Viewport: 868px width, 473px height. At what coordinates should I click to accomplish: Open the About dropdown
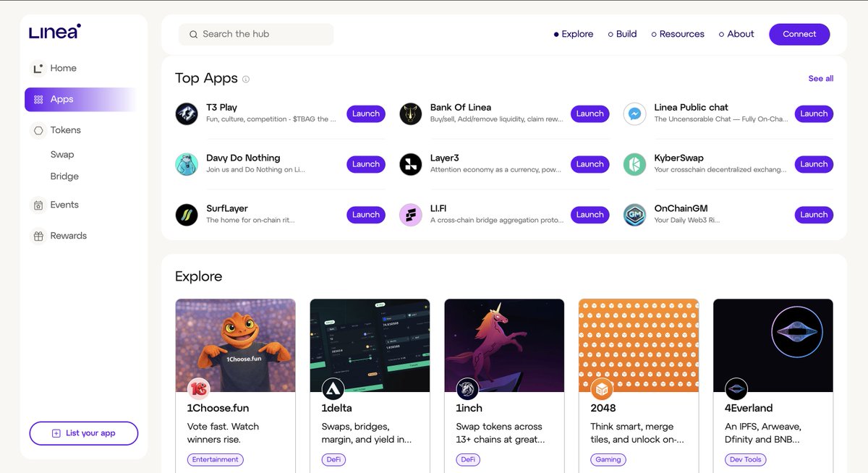[736, 33]
